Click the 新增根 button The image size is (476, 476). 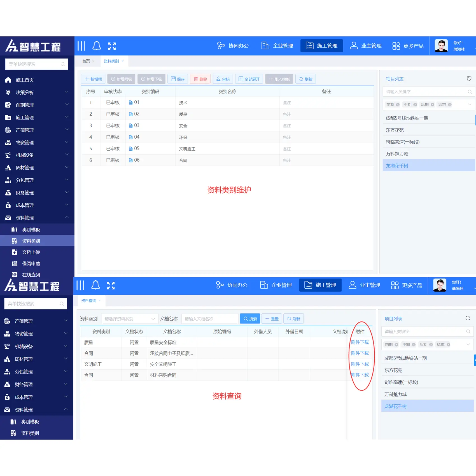(x=93, y=79)
